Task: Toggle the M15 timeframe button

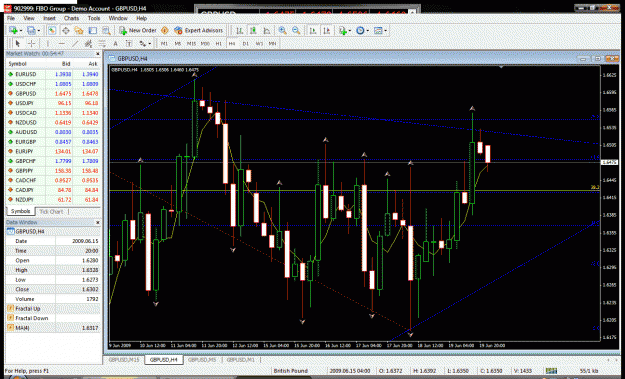Action: [x=191, y=43]
